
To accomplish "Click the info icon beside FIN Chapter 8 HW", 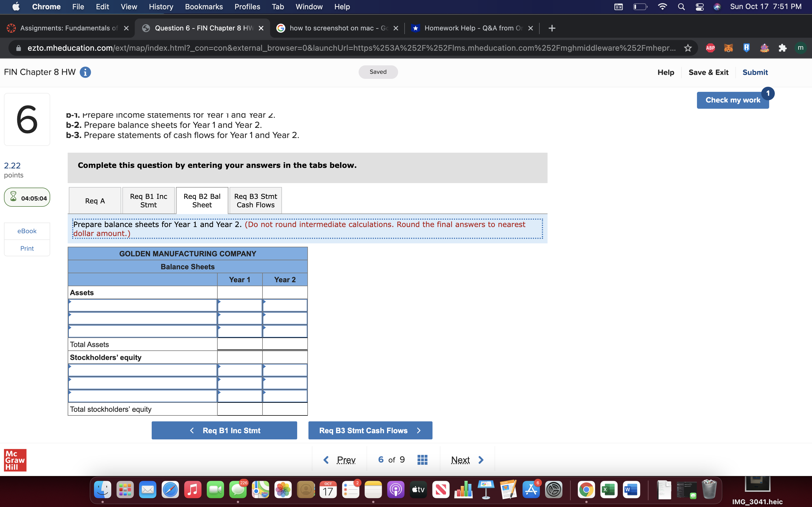I will click(85, 72).
